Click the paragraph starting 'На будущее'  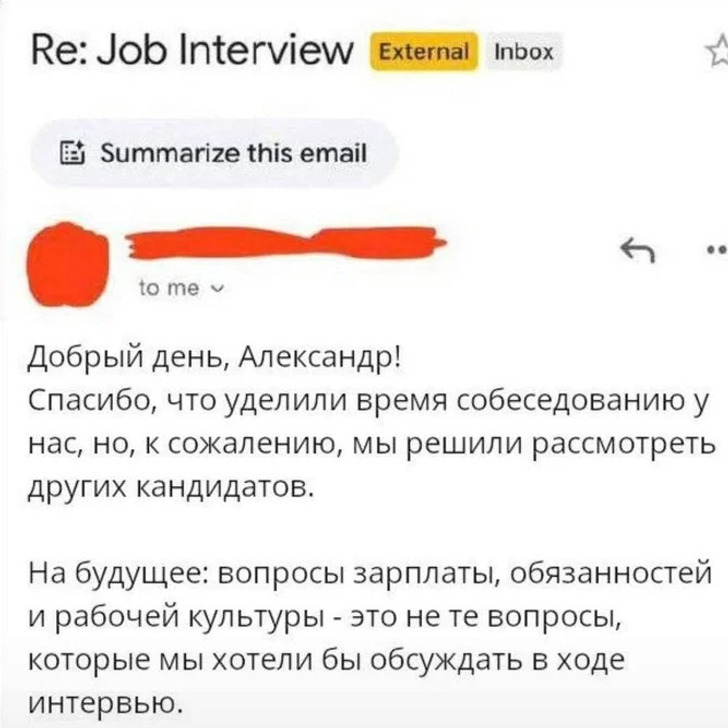(x=370, y=640)
